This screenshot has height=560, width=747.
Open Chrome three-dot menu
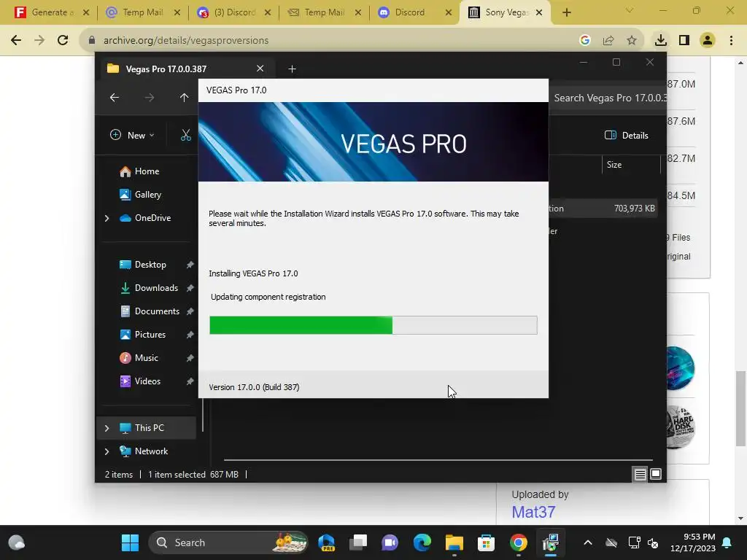731,41
